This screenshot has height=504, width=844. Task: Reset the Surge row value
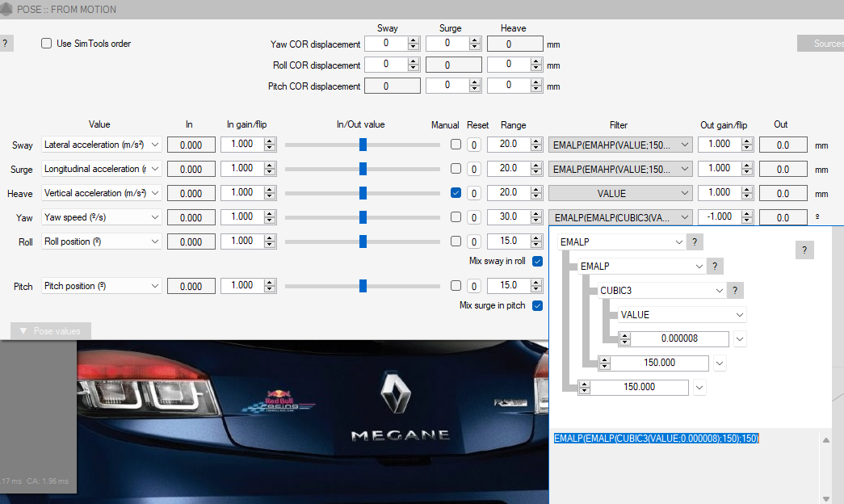473,169
